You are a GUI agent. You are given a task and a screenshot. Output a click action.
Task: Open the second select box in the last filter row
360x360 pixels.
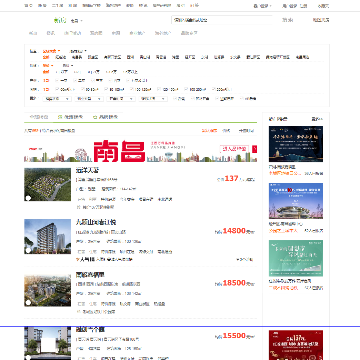click(x=89, y=99)
